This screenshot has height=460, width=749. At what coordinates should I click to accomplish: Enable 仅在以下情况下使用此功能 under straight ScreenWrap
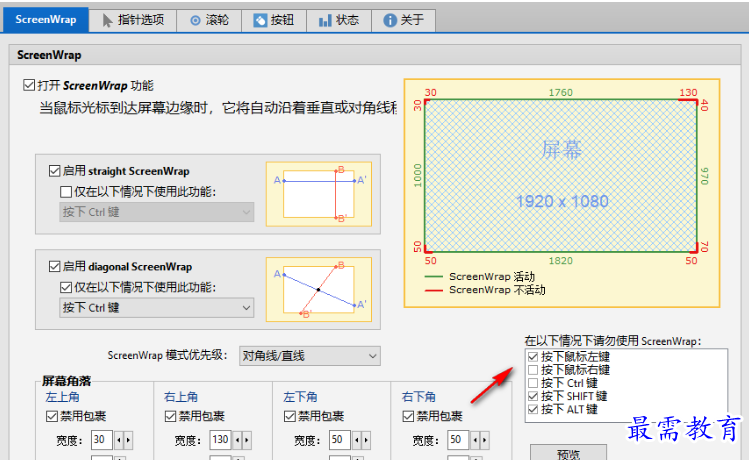point(66,192)
